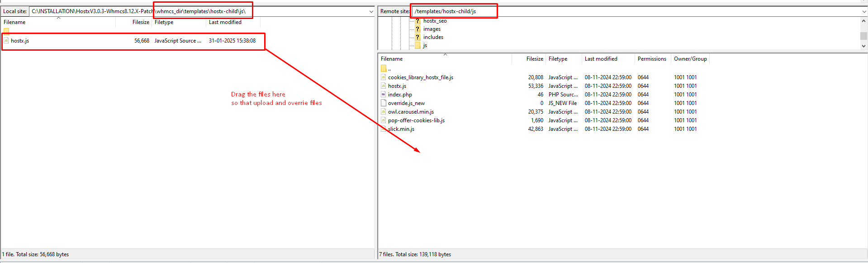This screenshot has height=263, width=868.
Task: Open the Local site path dropdown
Action: click(371, 11)
